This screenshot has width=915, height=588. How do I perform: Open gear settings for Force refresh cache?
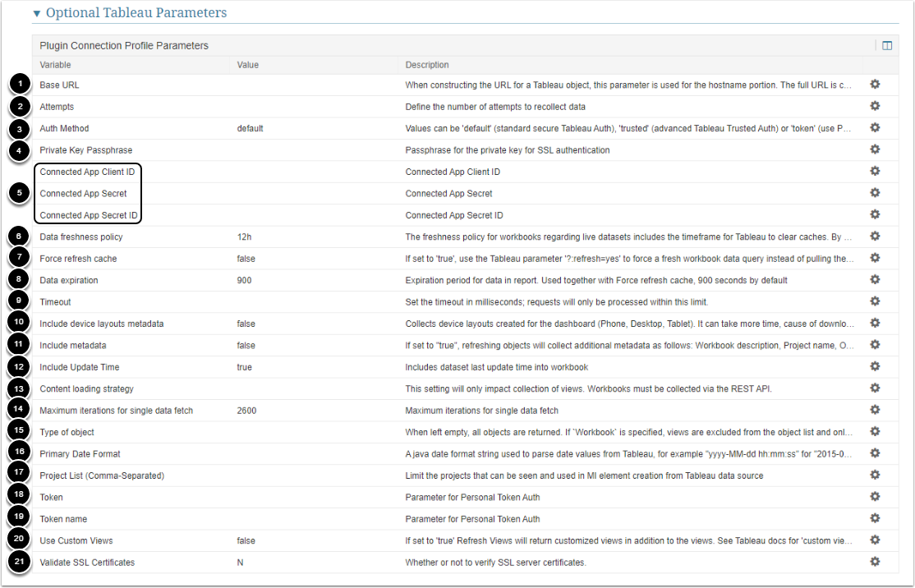tap(875, 259)
